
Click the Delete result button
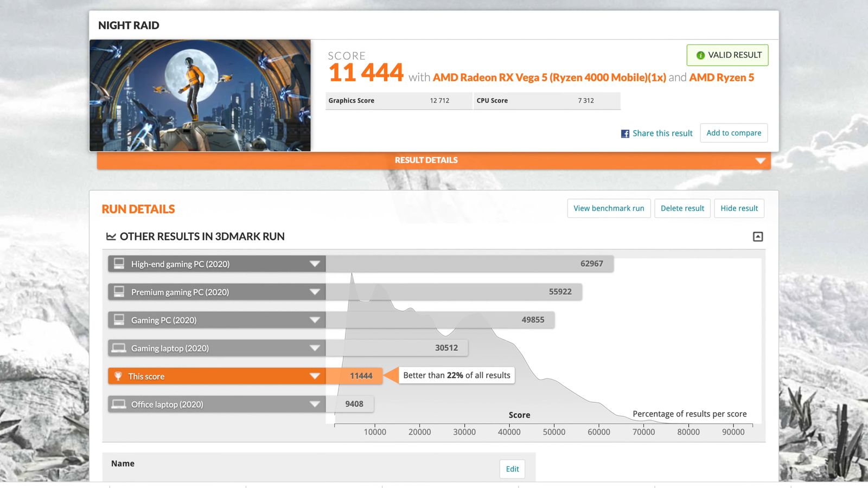click(x=682, y=208)
